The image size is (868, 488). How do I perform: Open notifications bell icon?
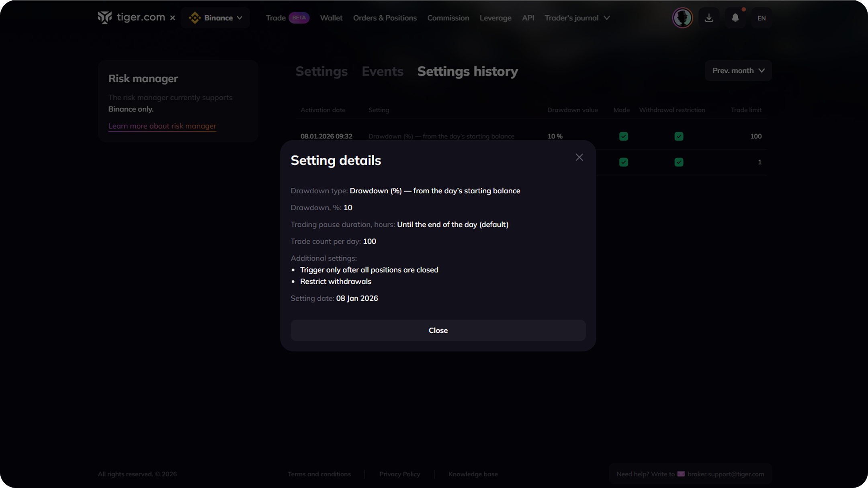[x=735, y=18]
